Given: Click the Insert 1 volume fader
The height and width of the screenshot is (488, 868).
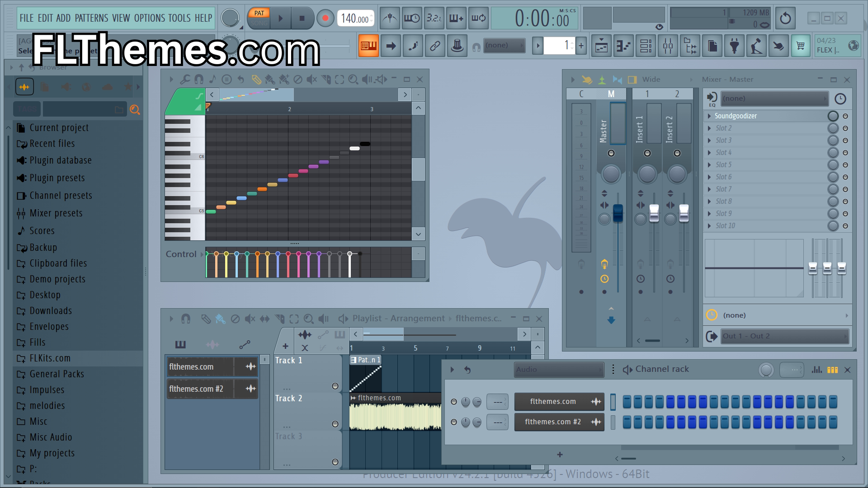Looking at the screenshot, I should click(x=654, y=213).
